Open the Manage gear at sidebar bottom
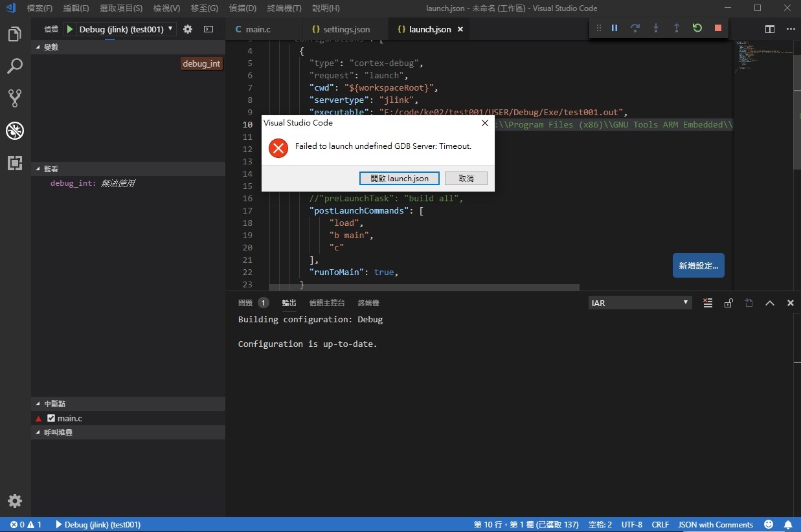801x532 pixels. coord(15,501)
